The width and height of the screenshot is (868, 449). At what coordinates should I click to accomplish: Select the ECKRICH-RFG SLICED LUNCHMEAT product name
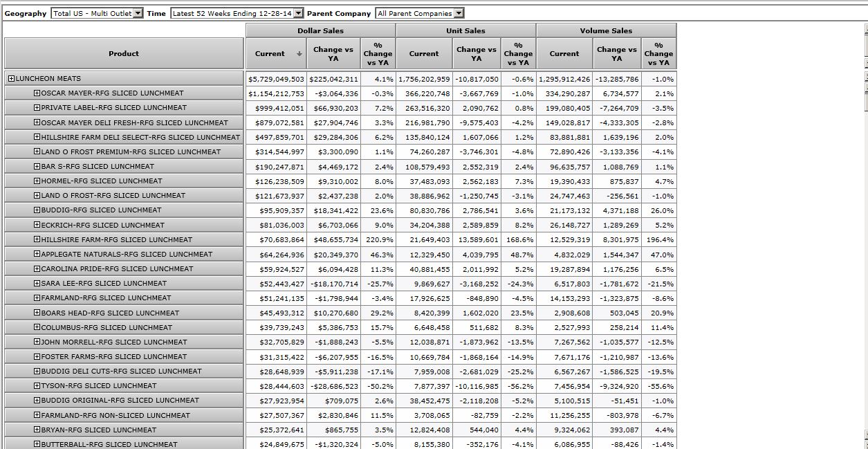tap(102, 226)
